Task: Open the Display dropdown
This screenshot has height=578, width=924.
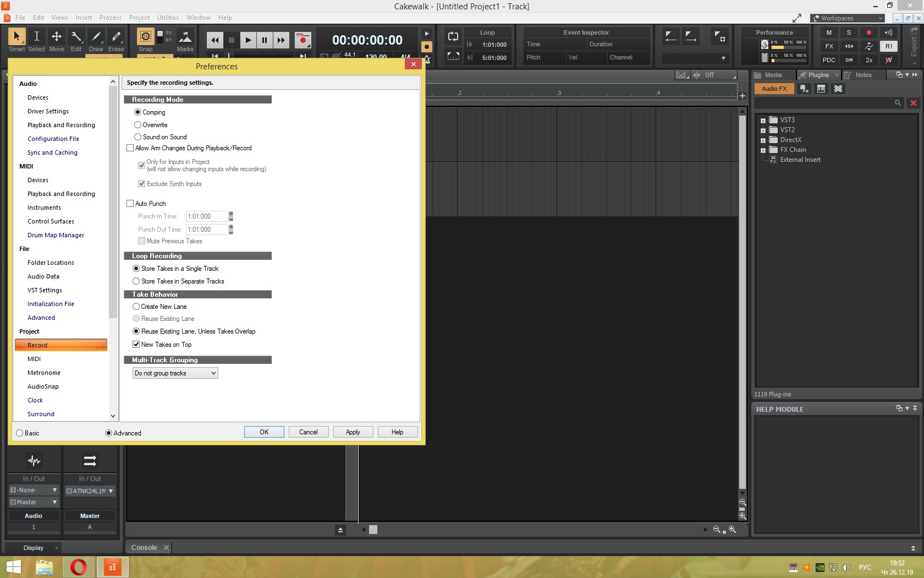Action: (x=34, y=548)
